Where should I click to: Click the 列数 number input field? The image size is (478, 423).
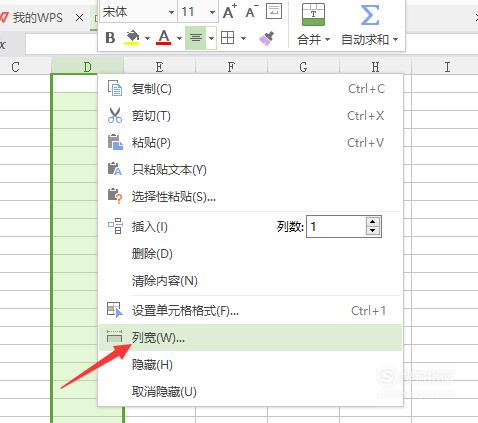click(x=336, y=227)
